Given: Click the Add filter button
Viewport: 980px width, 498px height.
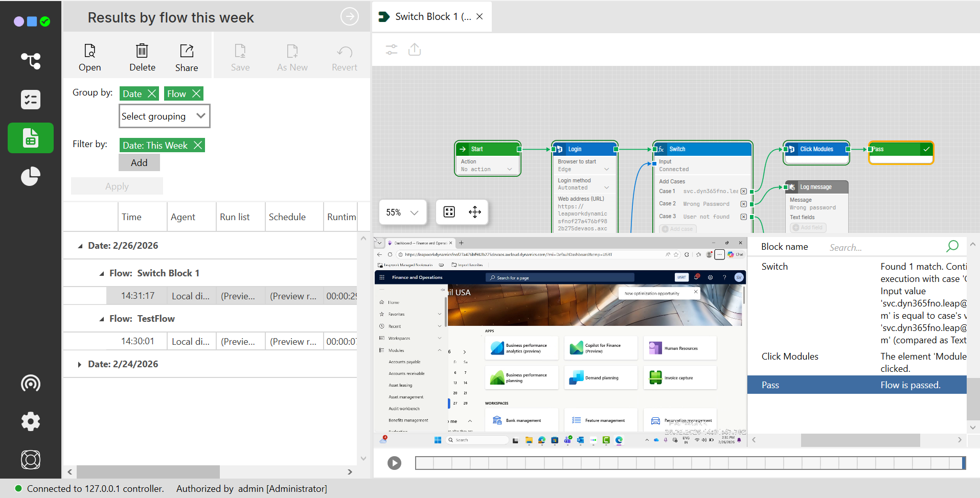Looking at the screenshot, I should pyautogui.click(x=139, y=162).
